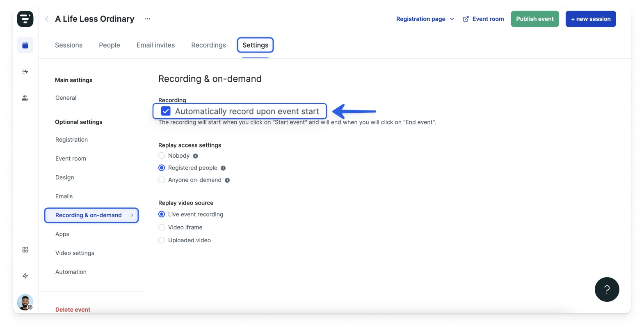Show info tooltip for Nobody option
The image size is (644, 333).
point(195,156)
